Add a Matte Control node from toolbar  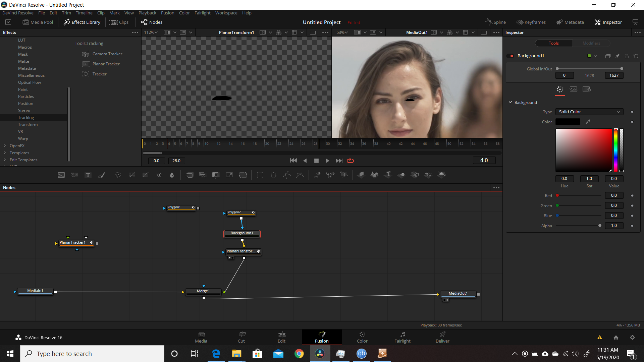216,175
